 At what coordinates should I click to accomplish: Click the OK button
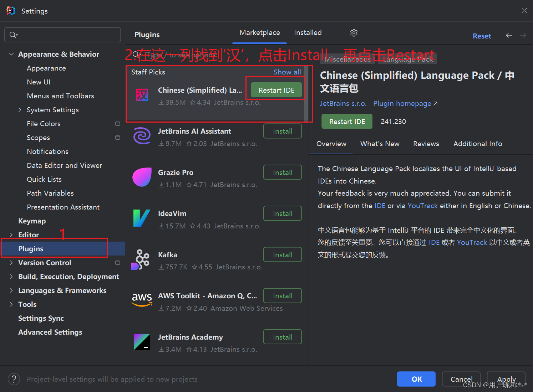coord(416,379)
